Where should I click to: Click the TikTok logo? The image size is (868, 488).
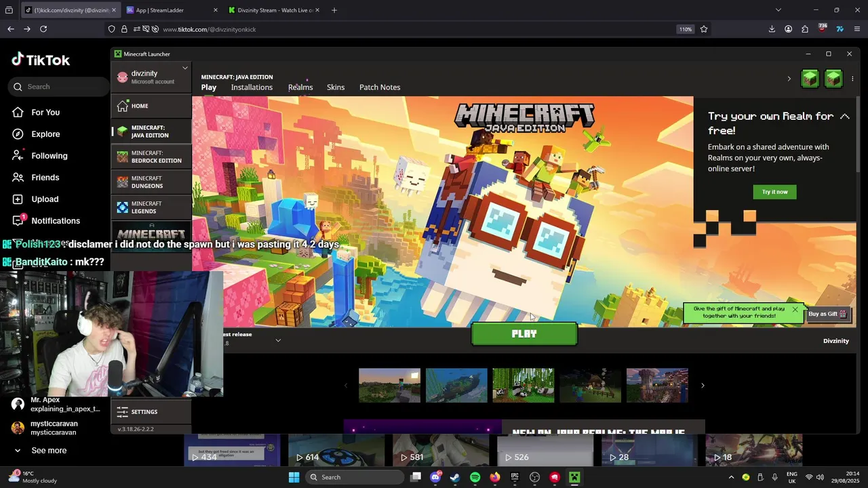coord(41,60)
